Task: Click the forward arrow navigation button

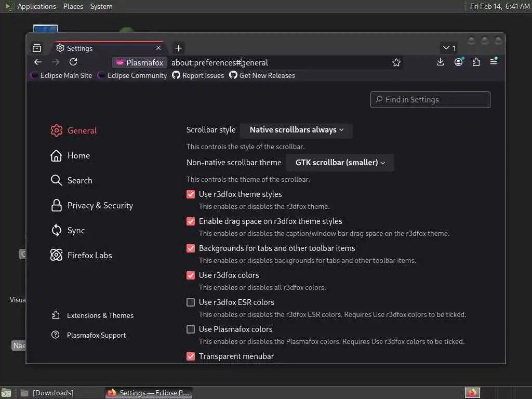Action: click(x=55, y=62)
